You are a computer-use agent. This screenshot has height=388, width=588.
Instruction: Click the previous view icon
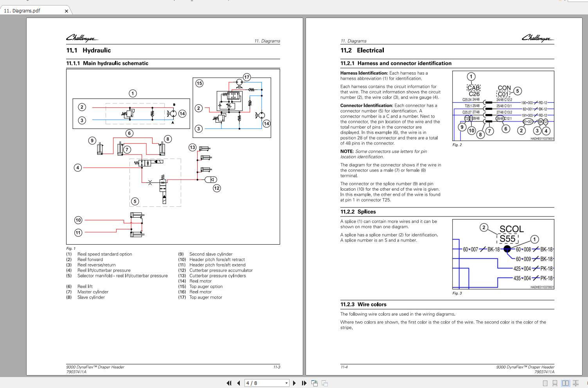coord(315,383)
